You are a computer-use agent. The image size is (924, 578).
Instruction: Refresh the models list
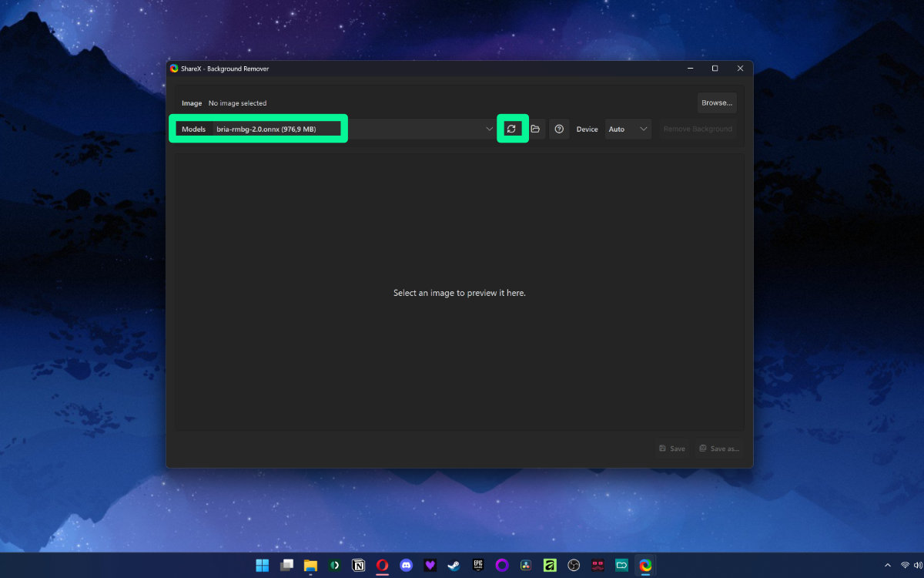[x=511, y=129]
